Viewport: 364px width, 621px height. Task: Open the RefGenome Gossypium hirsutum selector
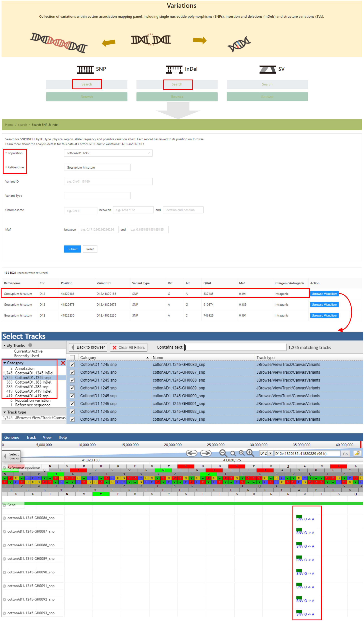97,167
